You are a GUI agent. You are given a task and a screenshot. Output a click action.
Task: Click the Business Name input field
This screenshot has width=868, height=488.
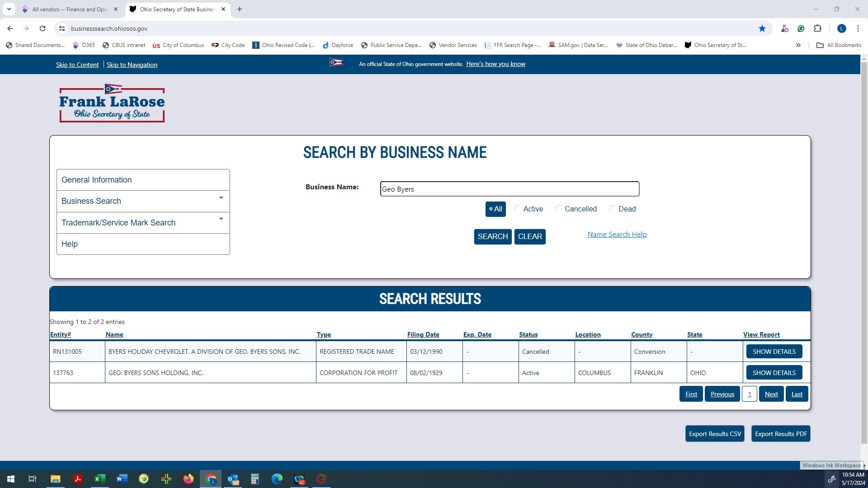[509, 189]
